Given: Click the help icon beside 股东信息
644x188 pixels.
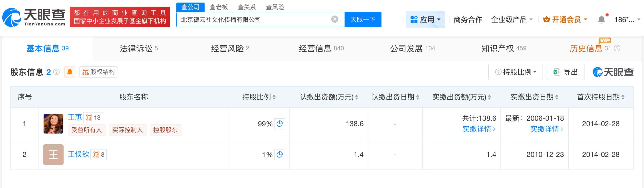Looking at the screenshot, I should pyautogui.click(x=56, y=72).
